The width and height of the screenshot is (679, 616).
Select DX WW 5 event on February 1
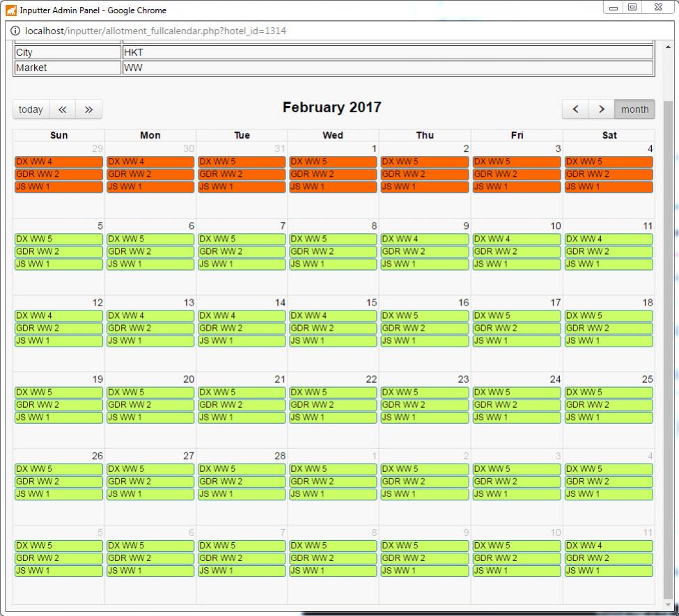(x=333, y=161)
